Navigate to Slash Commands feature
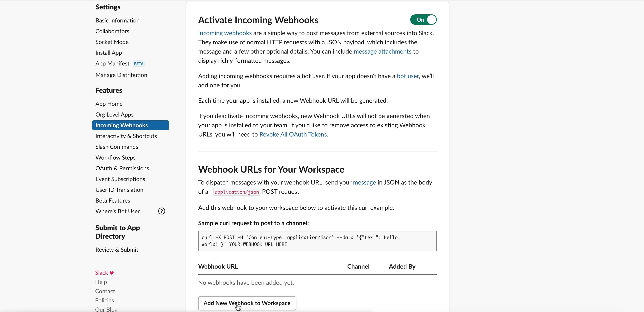This screenshot has width=644, height=312. (117, 147)
